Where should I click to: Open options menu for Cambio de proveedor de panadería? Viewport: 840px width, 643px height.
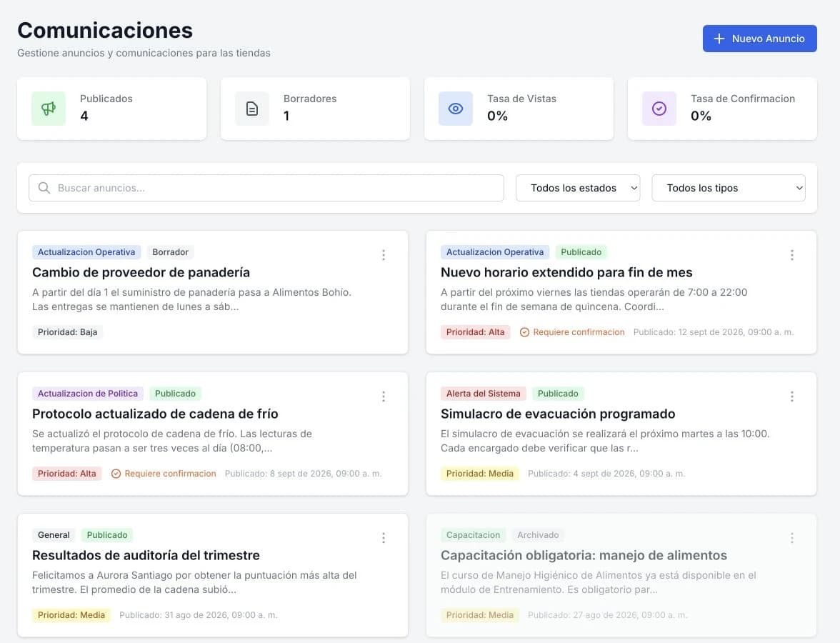coord(384,255)
